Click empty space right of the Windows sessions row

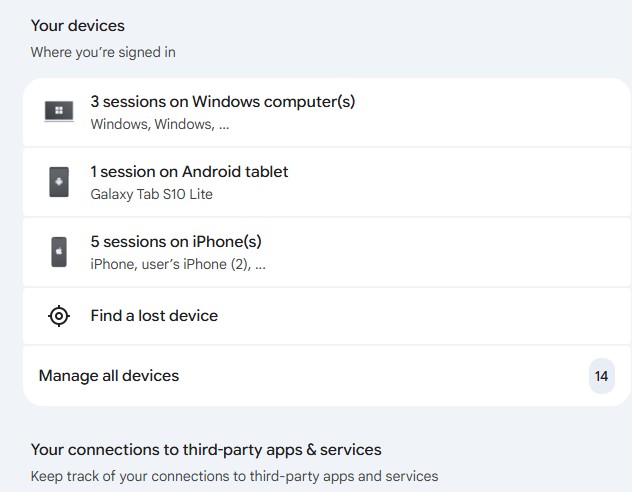click(500, 112)
